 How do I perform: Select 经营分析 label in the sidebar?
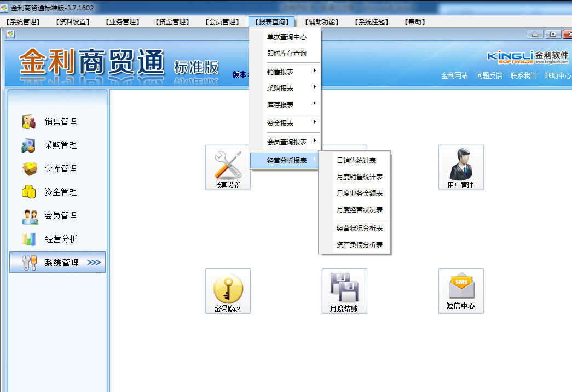click(x=61, y=239)
